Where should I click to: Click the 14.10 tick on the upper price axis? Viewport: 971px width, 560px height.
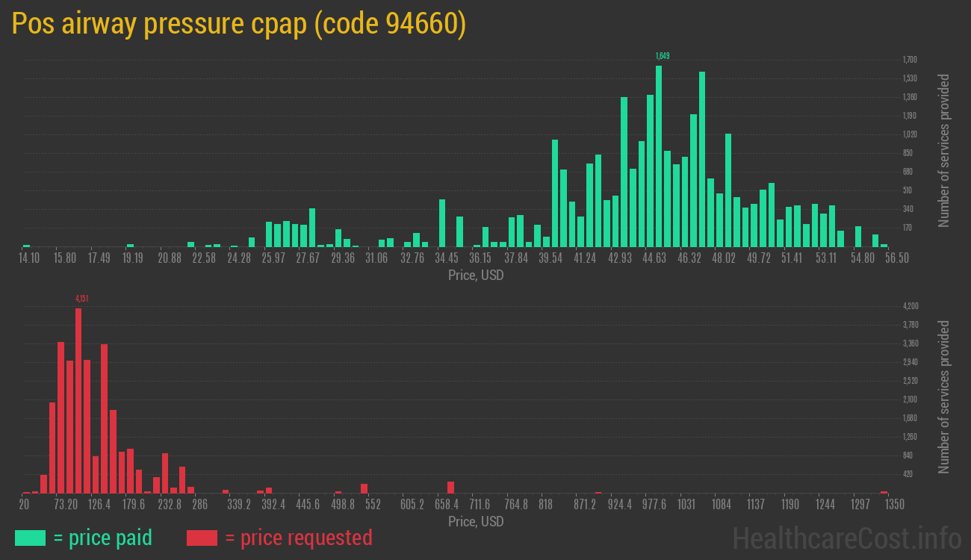click(29, 258)
